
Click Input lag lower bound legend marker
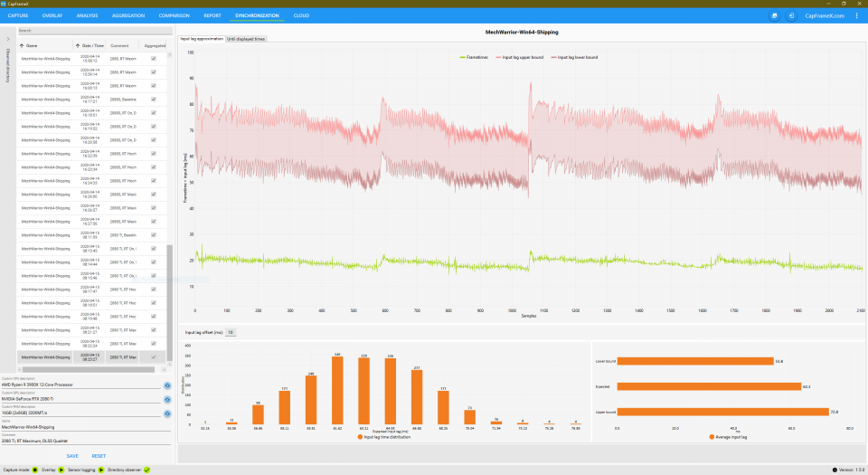tap(553, 57)
